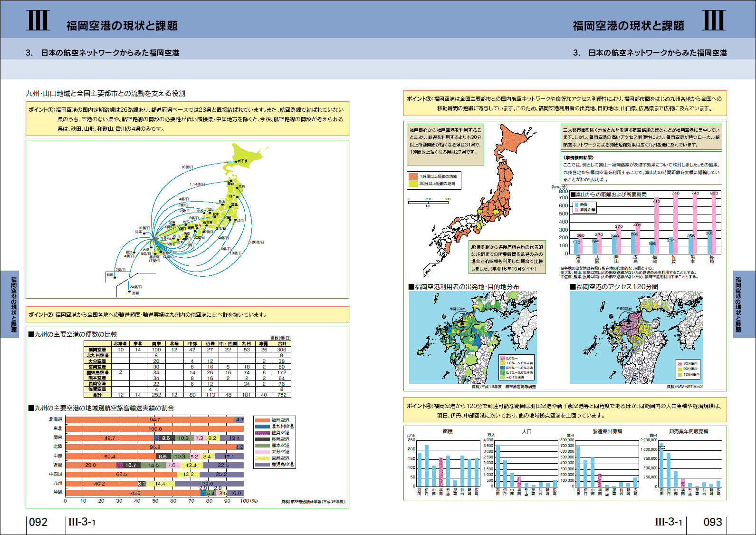Click page number 092
Screen dimensions: 756x535
[38, 522]
